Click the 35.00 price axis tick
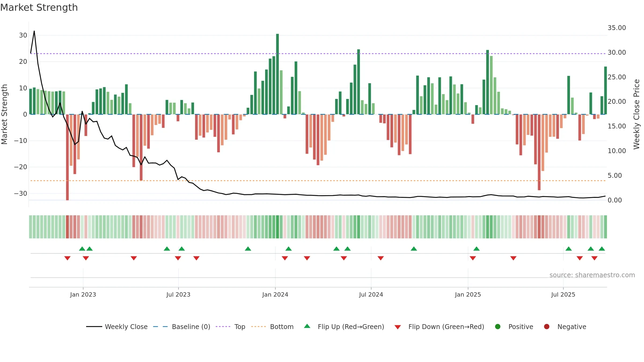Screen dimensions: 644x362 point(617,28)
